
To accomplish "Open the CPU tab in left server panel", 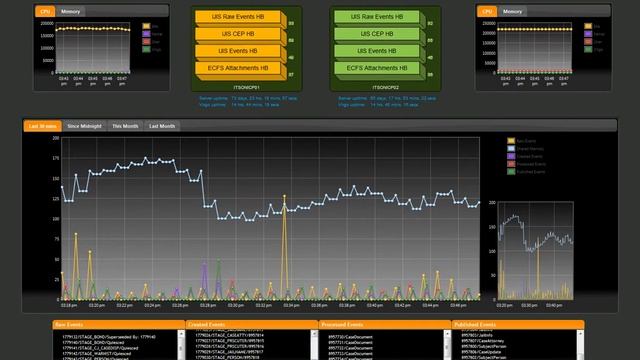I will pyautogui.click(x=45, y=11).
